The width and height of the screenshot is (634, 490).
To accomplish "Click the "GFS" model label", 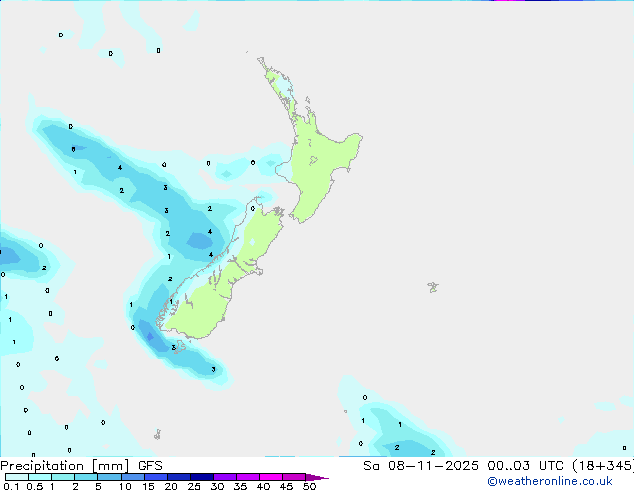I will tap(150, 466).
